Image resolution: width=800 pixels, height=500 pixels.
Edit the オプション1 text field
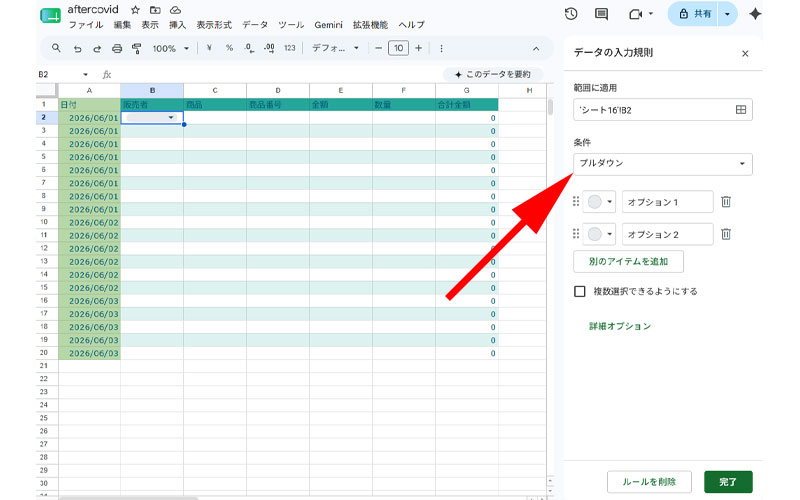tap(667, 202)
